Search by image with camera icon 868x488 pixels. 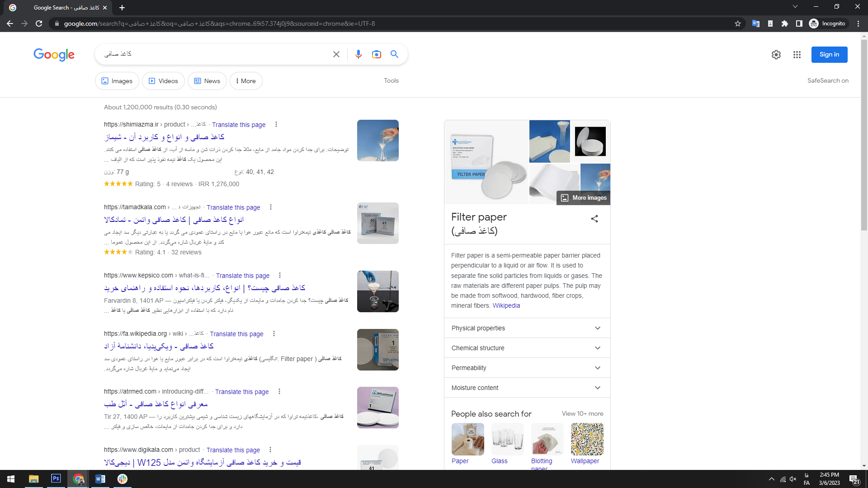coord(377,54)
